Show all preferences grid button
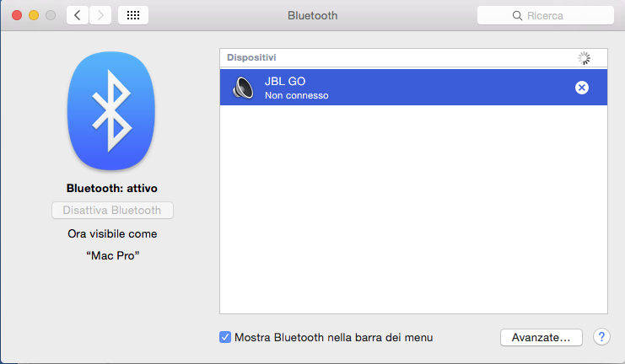The height and width of the screenshot is (364, 625). pos(133,15)
